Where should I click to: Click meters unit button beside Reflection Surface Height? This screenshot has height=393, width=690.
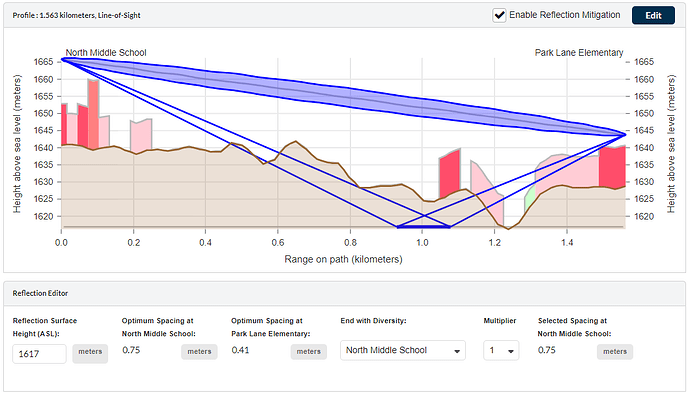90,353
